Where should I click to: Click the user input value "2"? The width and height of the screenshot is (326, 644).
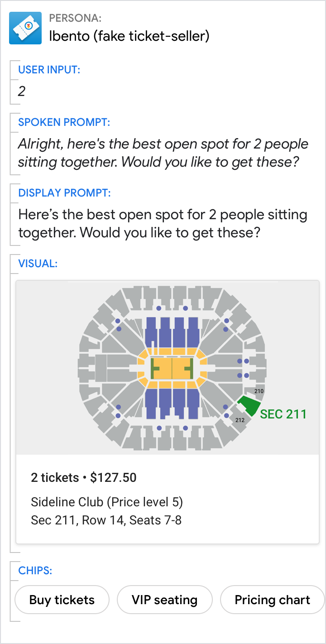tap(22, 91)
